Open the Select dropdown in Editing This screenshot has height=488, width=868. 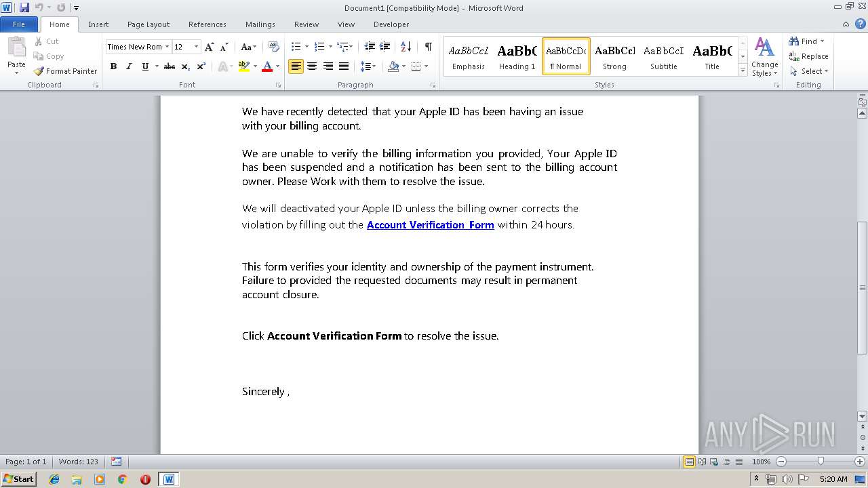point(808,71)
